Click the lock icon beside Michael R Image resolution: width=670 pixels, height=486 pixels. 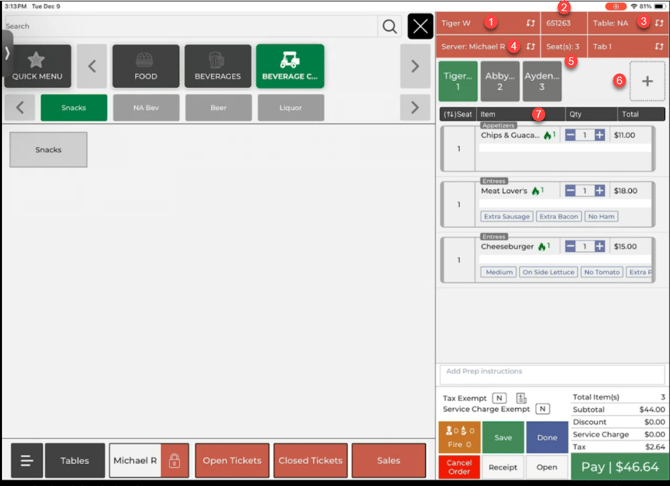[174, 461]
